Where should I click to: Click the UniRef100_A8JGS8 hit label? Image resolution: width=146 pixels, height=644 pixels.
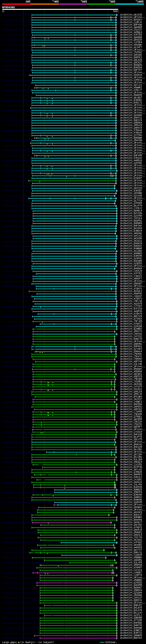(x=131, y=15)
